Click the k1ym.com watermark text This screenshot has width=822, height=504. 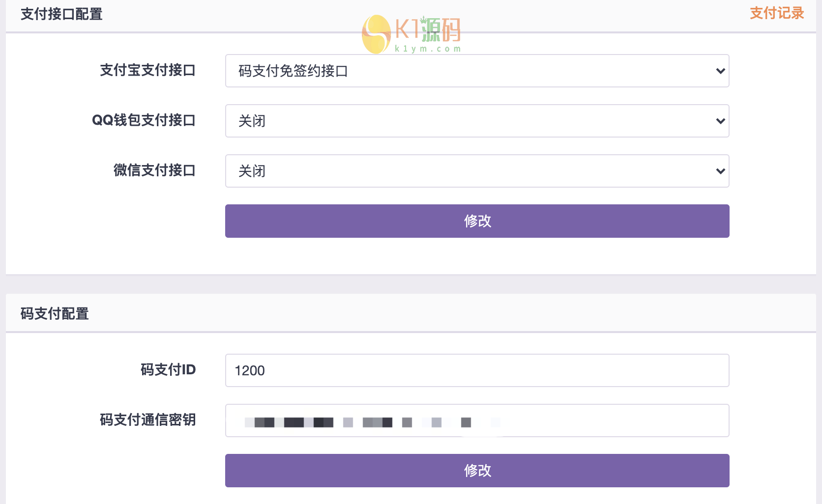(428, 49)
